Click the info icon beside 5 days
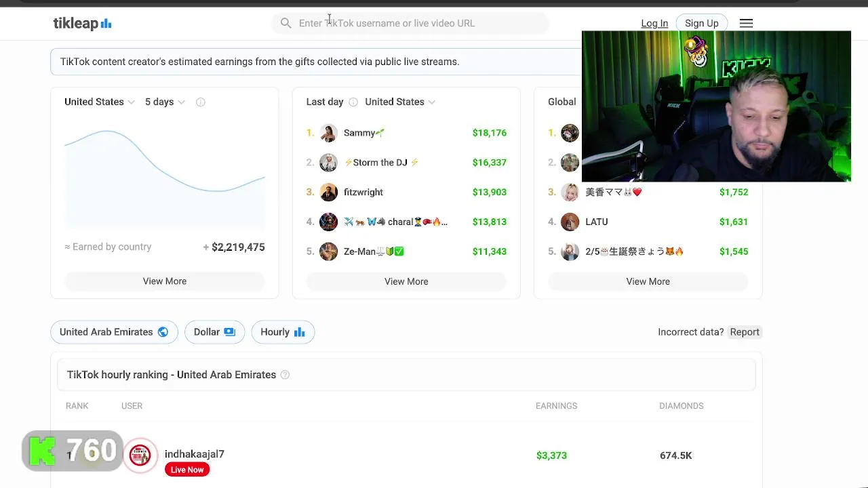Image resolution: width=868 pixels, height=488 pixels. 200,102
